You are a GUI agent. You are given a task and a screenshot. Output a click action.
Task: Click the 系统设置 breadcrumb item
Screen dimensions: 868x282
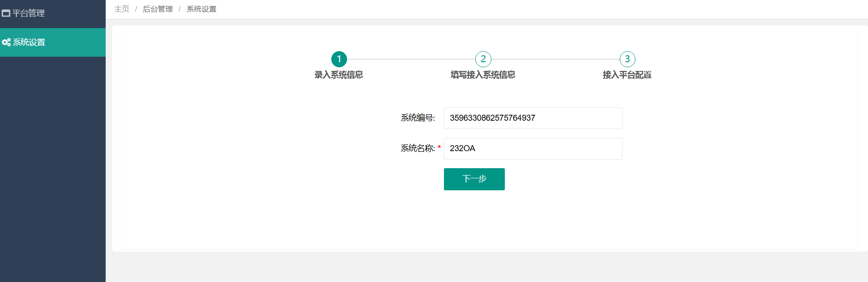(201, 9)
